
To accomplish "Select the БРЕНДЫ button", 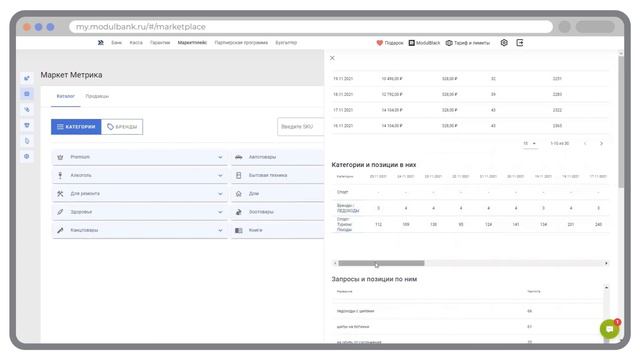I will coord(122,127).
